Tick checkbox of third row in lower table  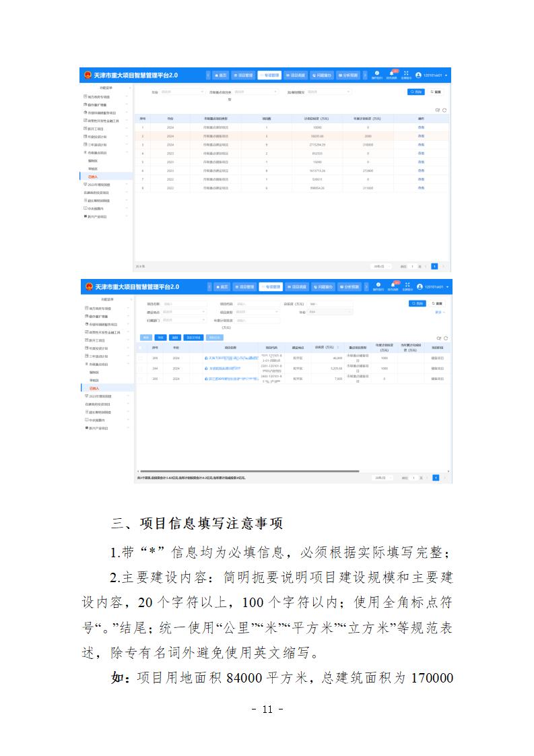tap(141, 379)
